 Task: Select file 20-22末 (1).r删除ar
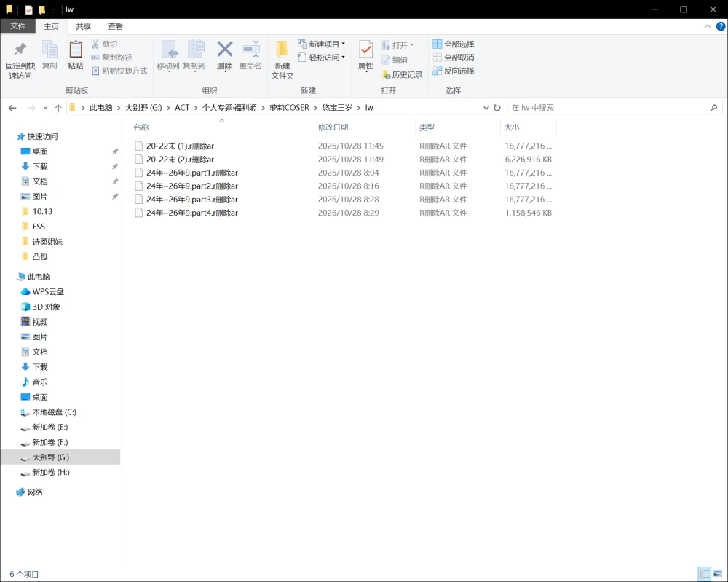tap(180, 146)
